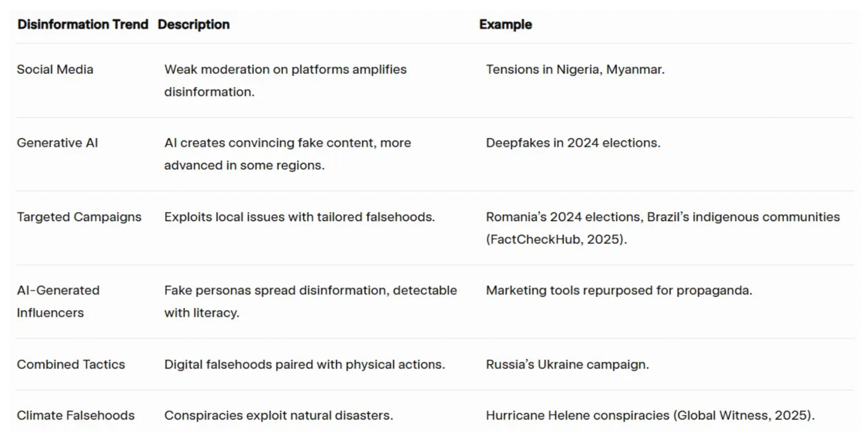Select "Tensions in Nigeria, Myanmar" example cell

tap(575, 70)
